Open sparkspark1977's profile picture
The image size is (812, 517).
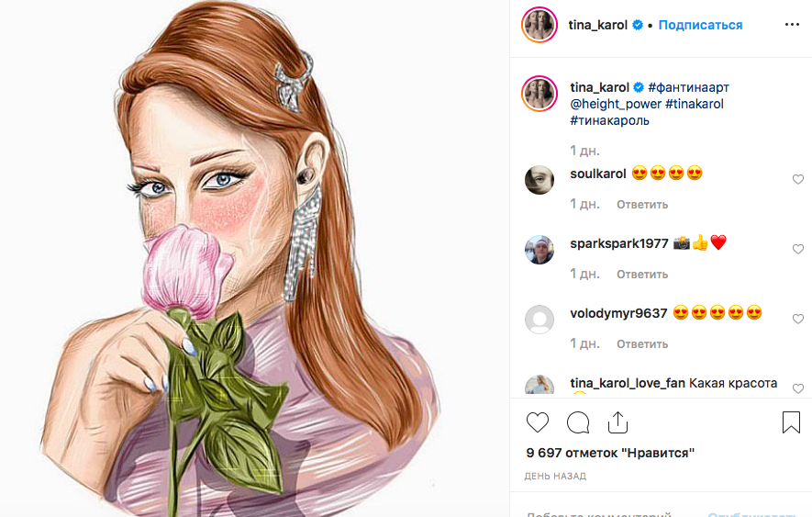(539, 250)
